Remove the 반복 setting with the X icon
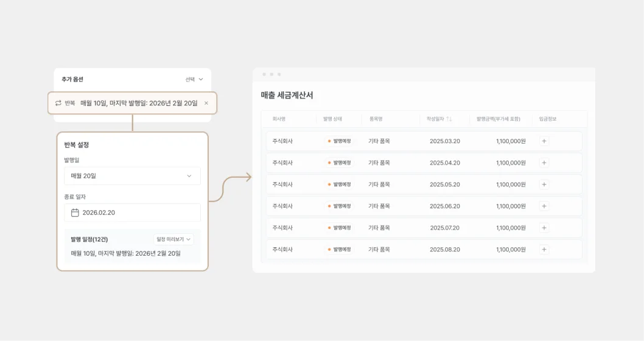Screen dimensions: 644x341 point(206,103)
